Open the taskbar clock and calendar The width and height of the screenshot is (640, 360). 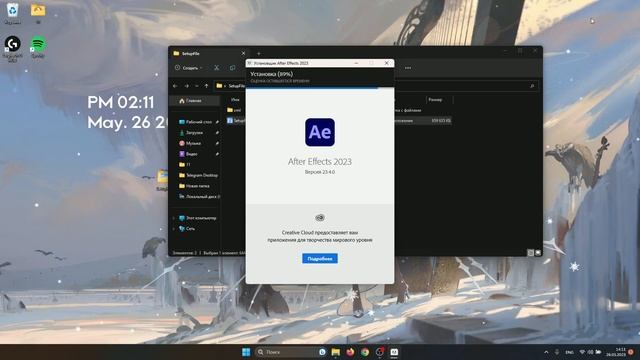click(x=616, y=352)
